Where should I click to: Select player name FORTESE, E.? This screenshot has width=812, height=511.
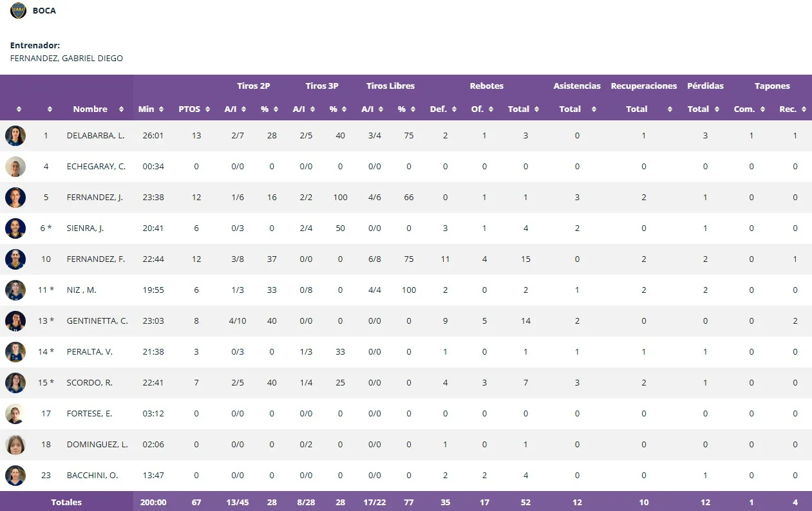point(90,414)
